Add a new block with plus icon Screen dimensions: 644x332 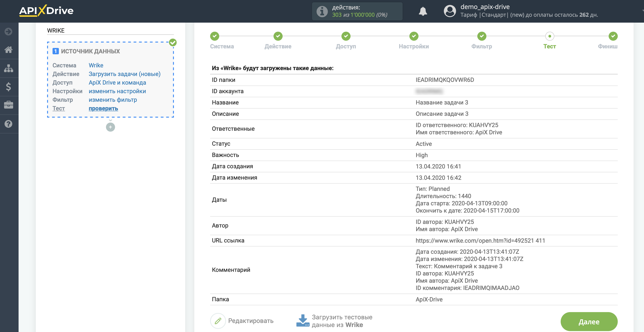(x=110, y=127)
